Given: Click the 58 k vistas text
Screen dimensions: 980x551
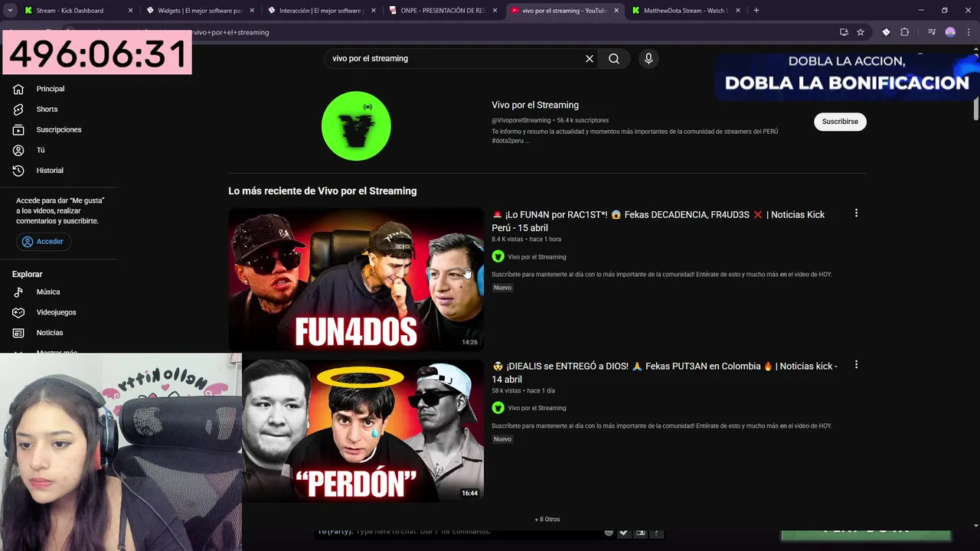Looking at the screenshot, I should pos(506,391).
